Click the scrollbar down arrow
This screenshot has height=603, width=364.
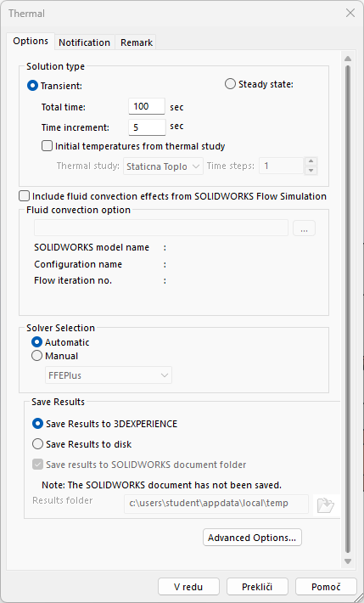pos(348,561)
